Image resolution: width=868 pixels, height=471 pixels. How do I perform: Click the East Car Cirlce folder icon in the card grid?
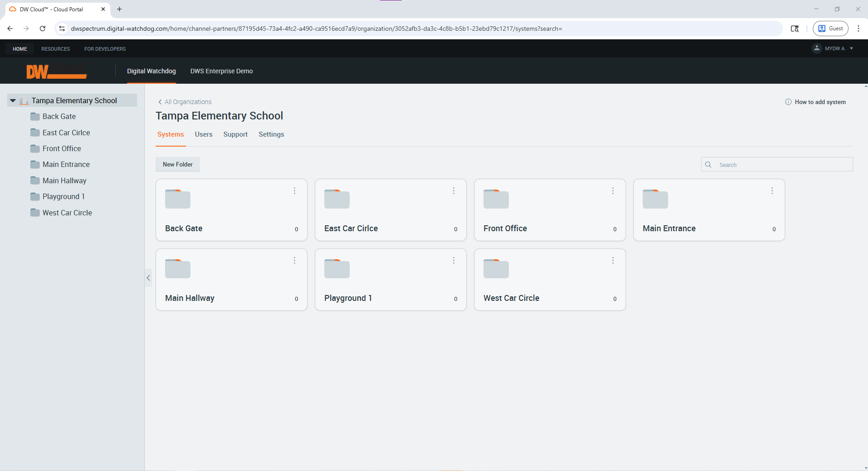(337, 199)
